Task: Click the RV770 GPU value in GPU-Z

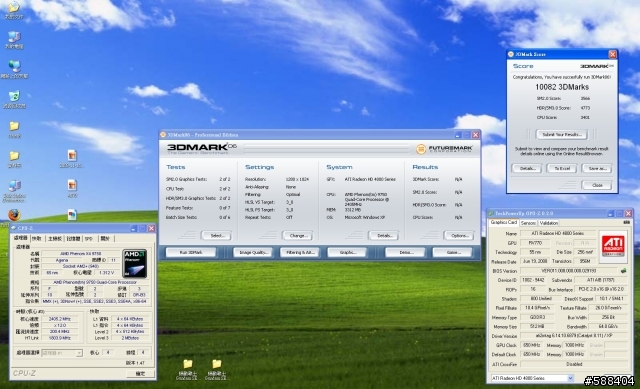Action: click(x=536, y=243)
